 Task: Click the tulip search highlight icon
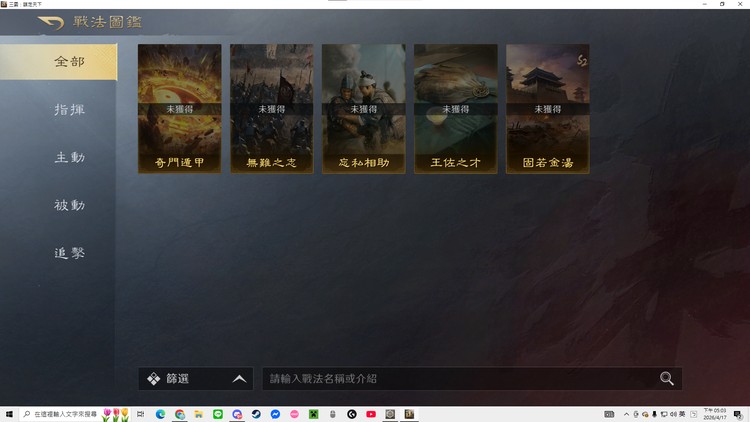point(116,414)
